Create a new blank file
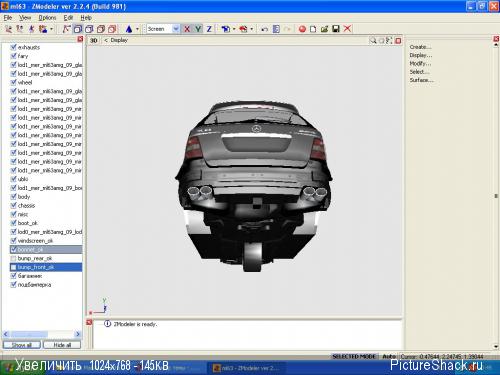This screenshot has width=500, height=375. [x=313, y=29]
